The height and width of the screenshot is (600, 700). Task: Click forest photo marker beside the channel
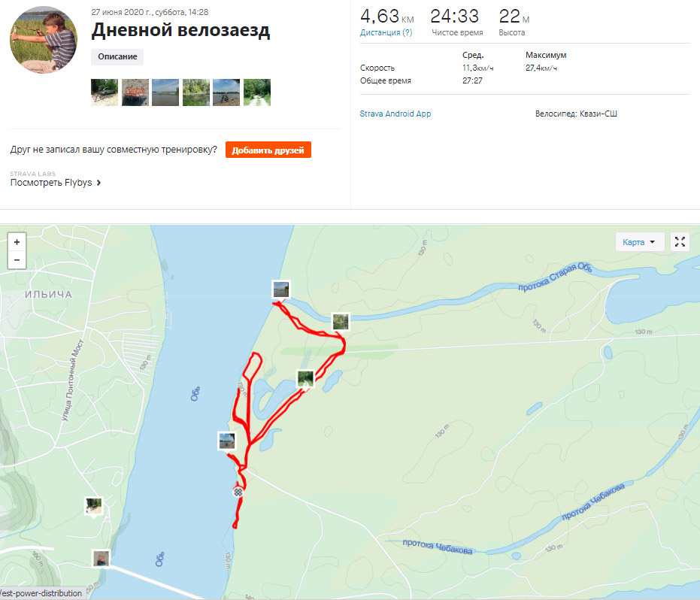tap(341, 322)
